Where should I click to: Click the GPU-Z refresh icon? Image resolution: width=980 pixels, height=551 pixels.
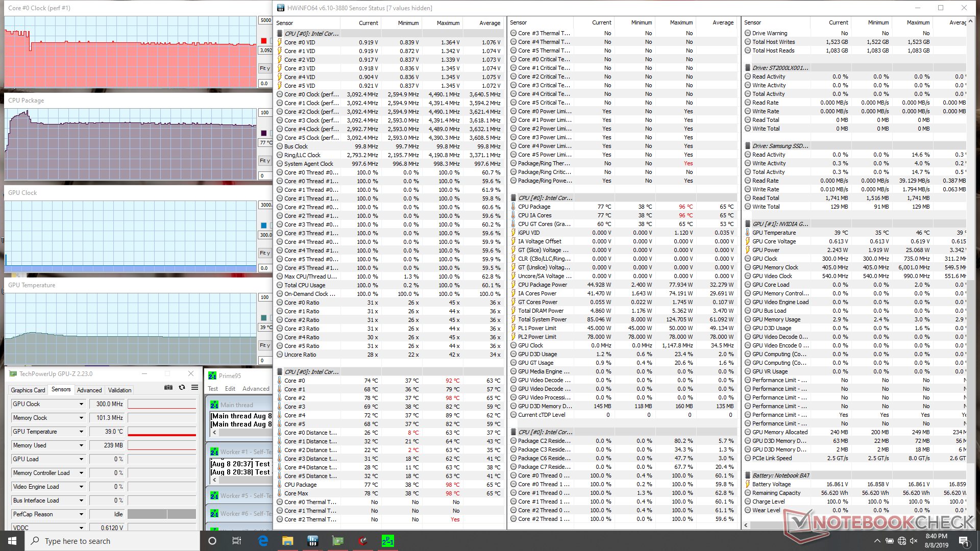[x=182, y=388]
